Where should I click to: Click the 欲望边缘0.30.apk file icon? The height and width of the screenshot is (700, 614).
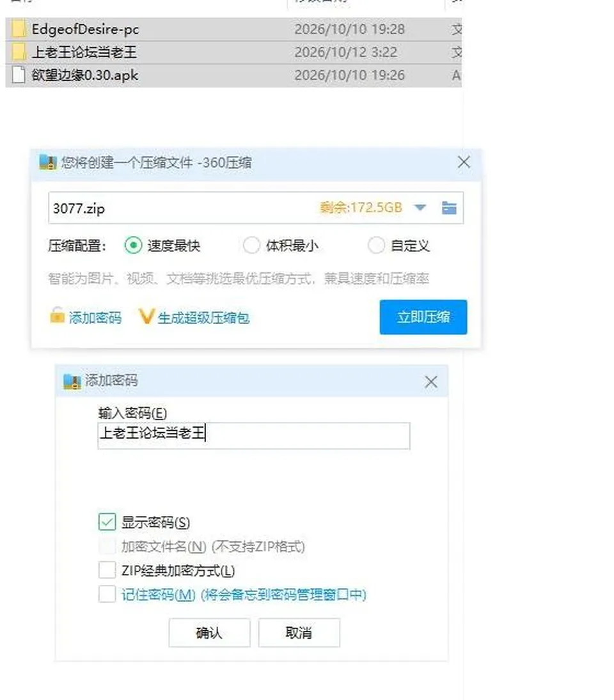[x=19, y=75]
